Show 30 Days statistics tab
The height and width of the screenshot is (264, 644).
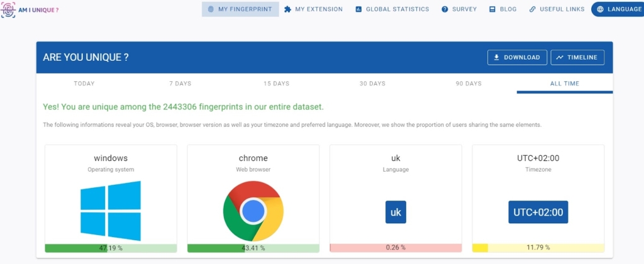coord(372,84)
